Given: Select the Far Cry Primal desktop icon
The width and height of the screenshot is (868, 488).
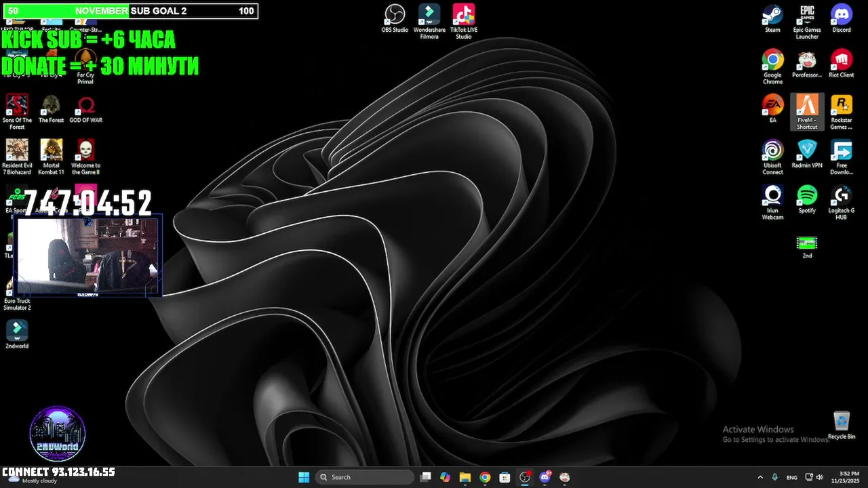Looking at the screenshot, I should tap(85, 66).
